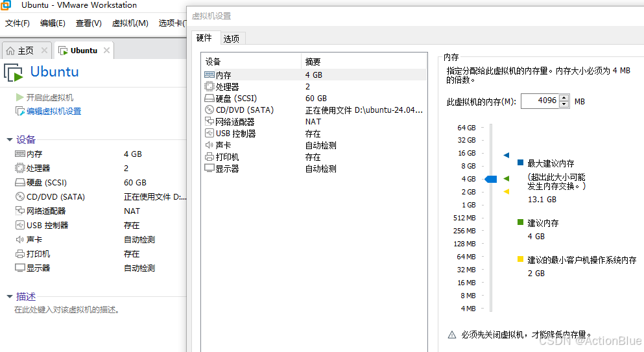644x352 pixels.
Task: Open the 编辑(E) menu
Action: coord(53,23)
